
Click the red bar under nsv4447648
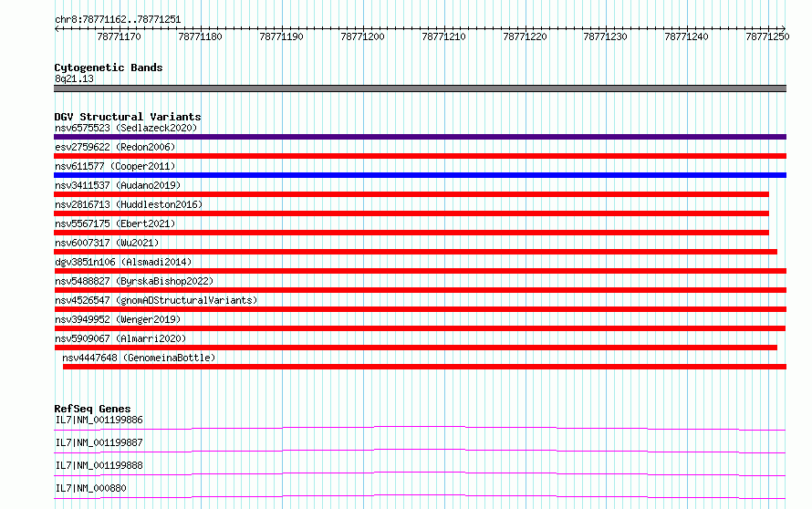[424, 367]
